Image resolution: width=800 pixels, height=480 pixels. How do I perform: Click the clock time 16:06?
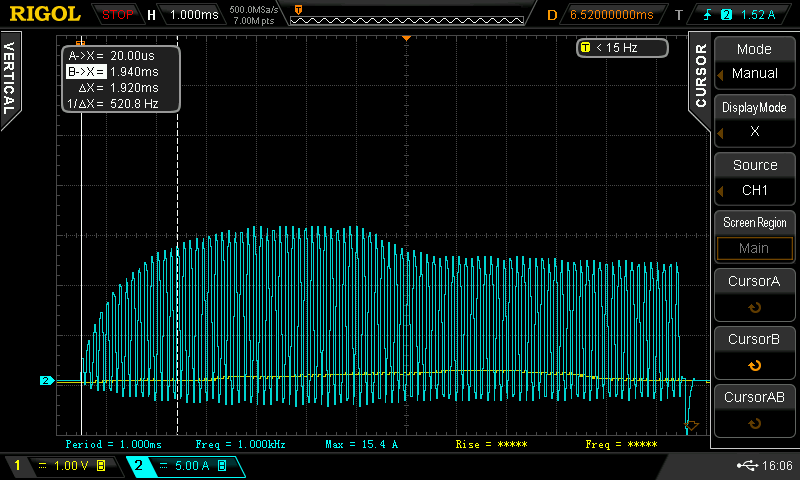[777, 465]
